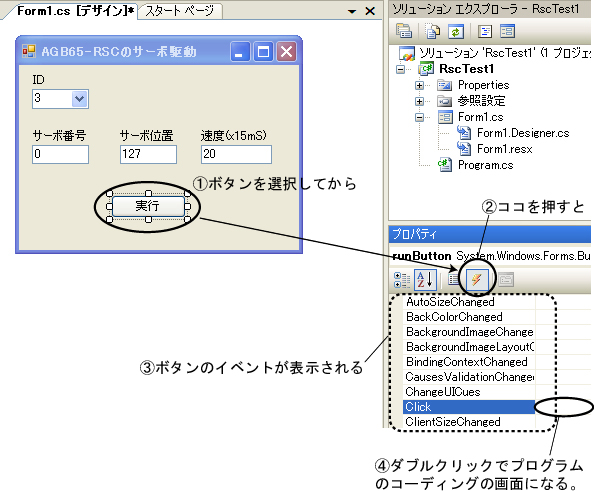Select the Form1.cs item in Solution Explorer

point(480,117)
